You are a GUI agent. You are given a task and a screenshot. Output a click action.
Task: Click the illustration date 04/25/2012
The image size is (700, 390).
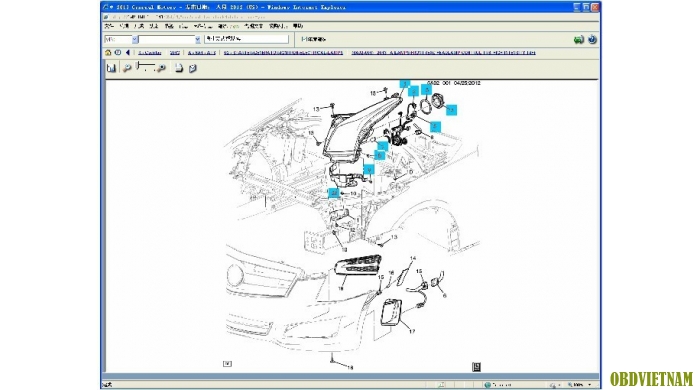467,83
